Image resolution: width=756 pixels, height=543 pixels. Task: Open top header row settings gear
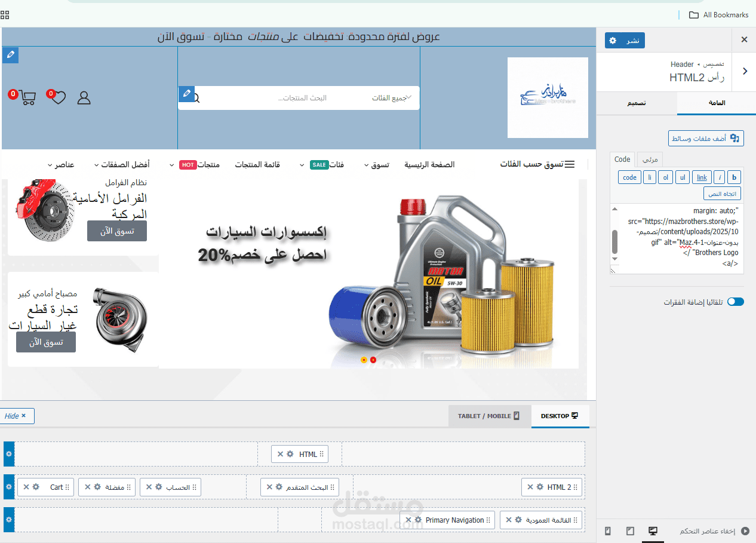pyautogui.click(x=8, y=454)
